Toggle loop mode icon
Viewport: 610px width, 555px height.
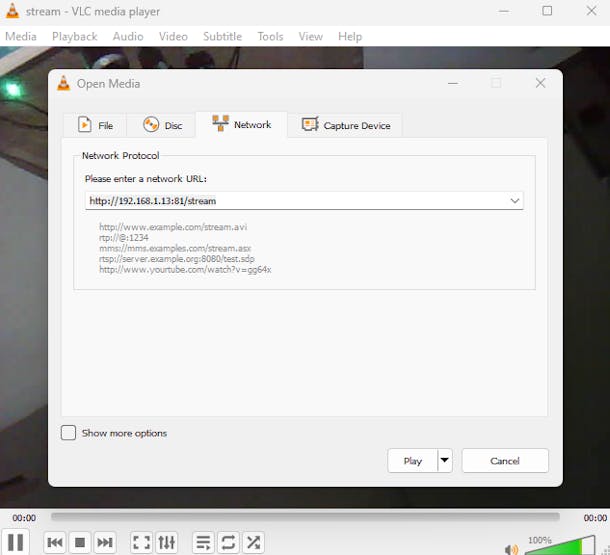click(228, 542)
